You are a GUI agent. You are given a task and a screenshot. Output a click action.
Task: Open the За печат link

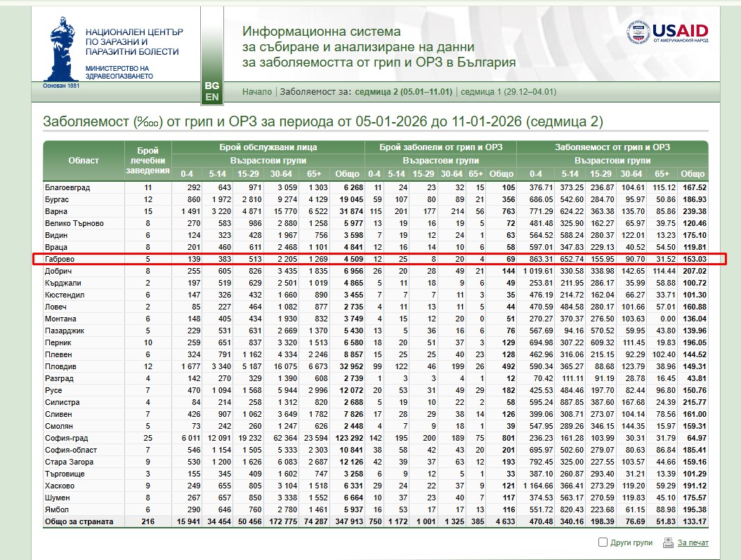click(693, 542)
